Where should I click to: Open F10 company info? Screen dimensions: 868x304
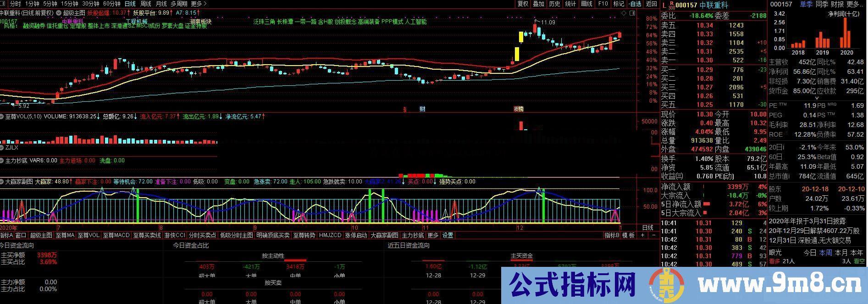tap(603, 4)
